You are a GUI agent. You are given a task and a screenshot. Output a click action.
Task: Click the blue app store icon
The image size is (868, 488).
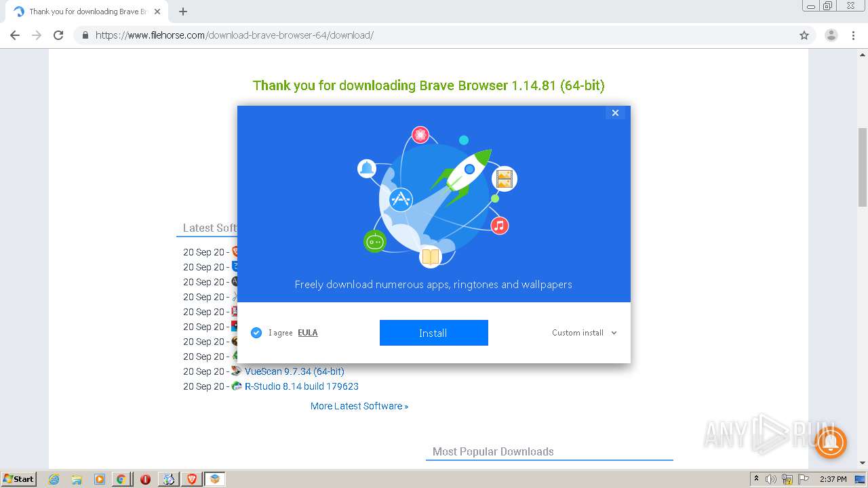(401, 199)
